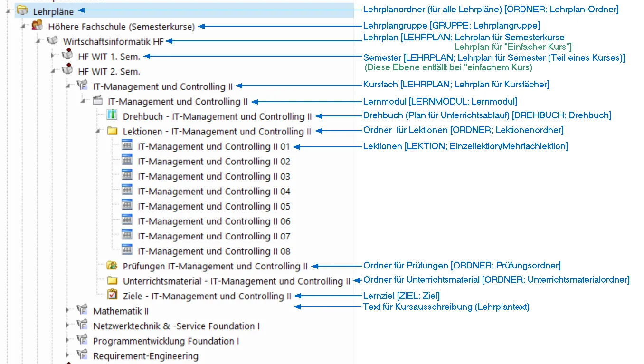The width and height of the screenshot is (644, 364).
Task: Select 'IT-Management und Controlling II 02' lesson
Action: pyautogui.click(x=214, y=162)
